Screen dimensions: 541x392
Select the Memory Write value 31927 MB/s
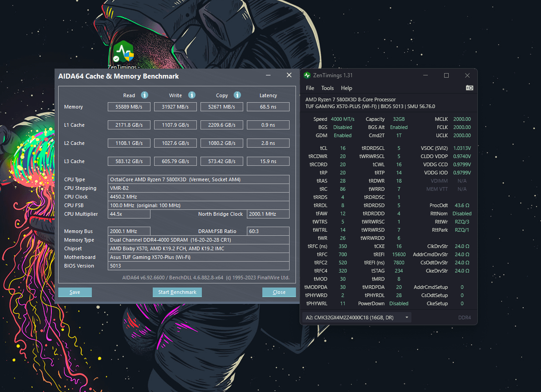coord(175,107)
